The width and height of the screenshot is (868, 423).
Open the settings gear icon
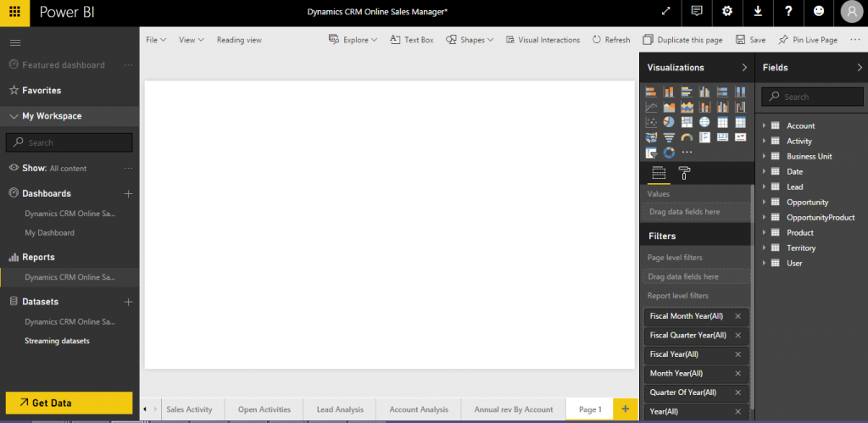click(727, 11)
